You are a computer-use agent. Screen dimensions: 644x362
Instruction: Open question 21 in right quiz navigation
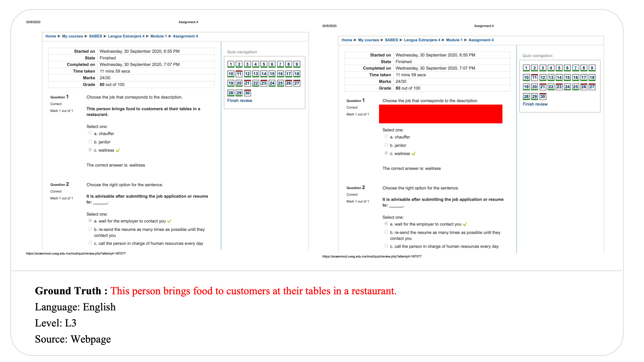coord(543,87)
